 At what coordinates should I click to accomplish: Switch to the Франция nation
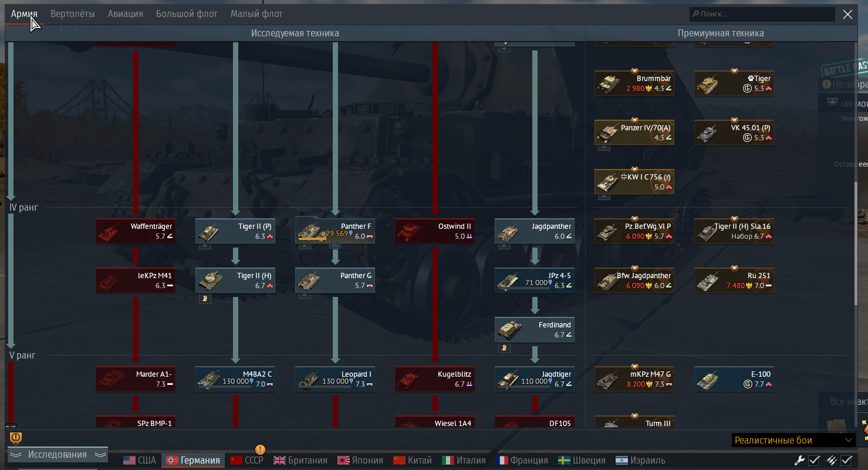pyautogui.click(x=522, y=461)
